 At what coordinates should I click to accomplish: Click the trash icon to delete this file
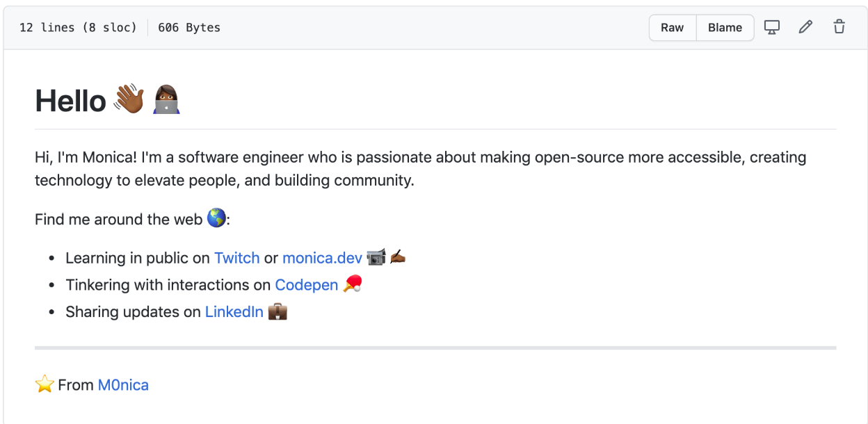[x=839, y=27]
